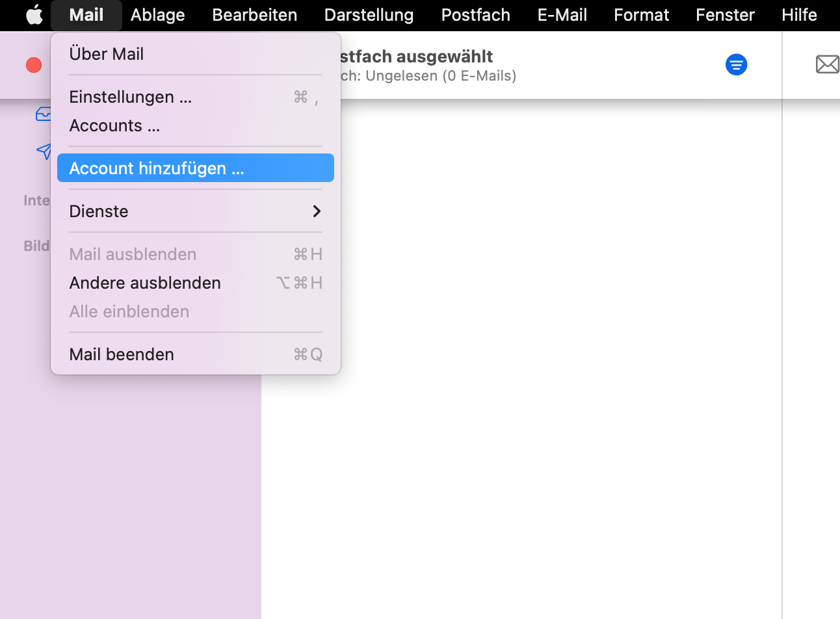Image resolution: width=840 pixels, height=619 pixels.
Task: Open the Fenster menu
Action: click(725, 15)
